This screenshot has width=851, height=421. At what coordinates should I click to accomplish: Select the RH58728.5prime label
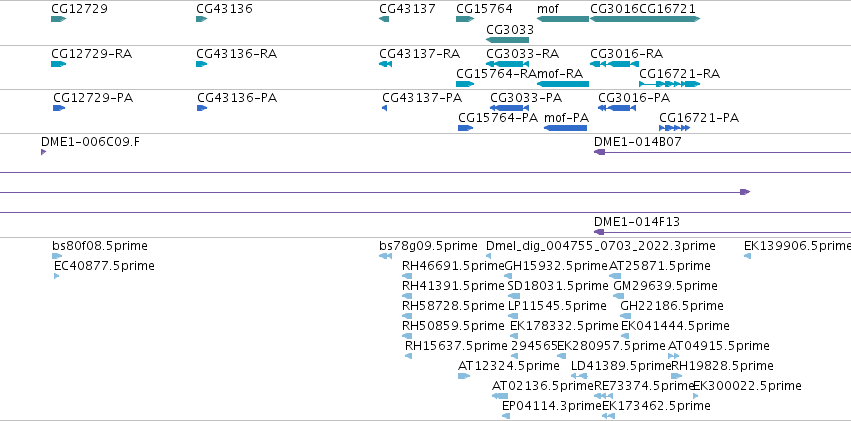(x=453, y=306)
